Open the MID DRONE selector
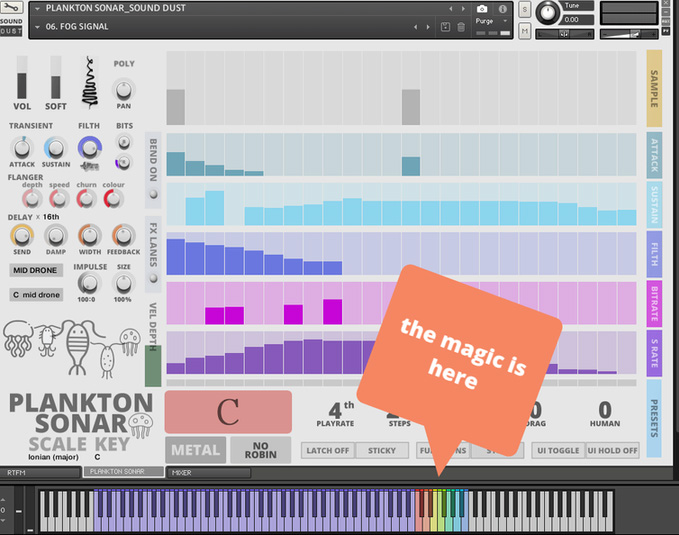Screen dimensions: 679x535 [36, 270]
